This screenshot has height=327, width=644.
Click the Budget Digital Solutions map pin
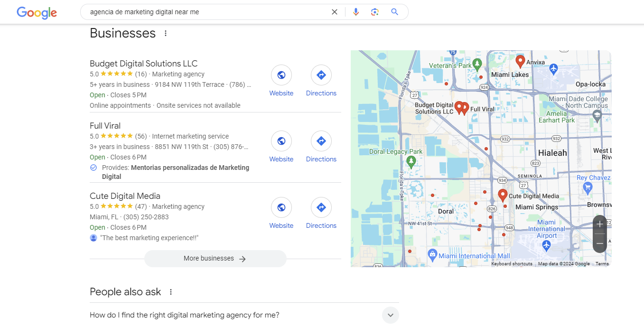coord(459,108)
